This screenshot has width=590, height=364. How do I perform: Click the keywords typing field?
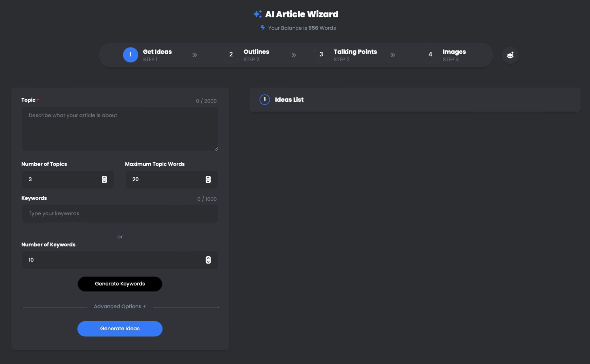120,213
